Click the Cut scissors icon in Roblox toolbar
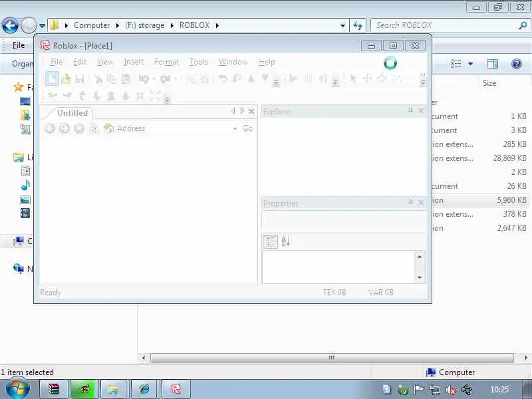 98,79
